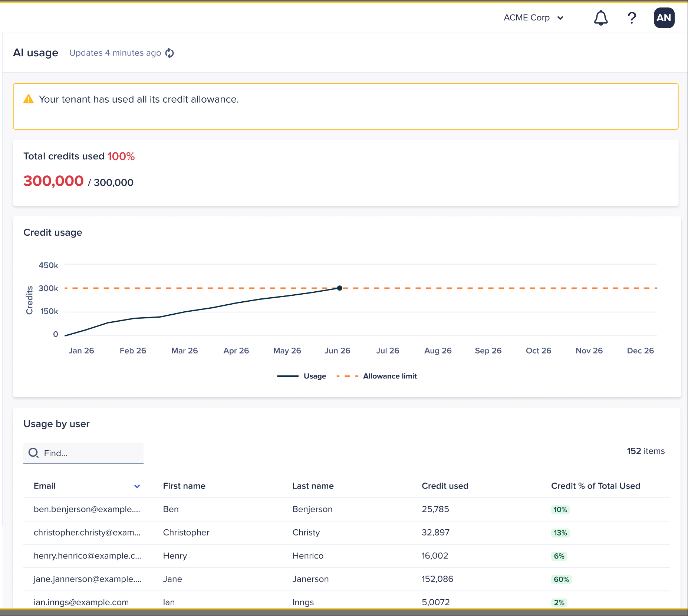Viewport: 688px width, 616px height.
Task: Click the warning triangle icon in banner
Action: point(29,99)
